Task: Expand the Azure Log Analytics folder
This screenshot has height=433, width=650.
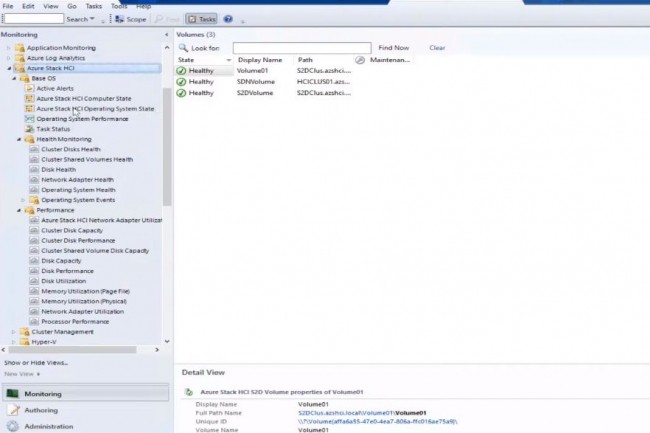Action: point(9,58)
